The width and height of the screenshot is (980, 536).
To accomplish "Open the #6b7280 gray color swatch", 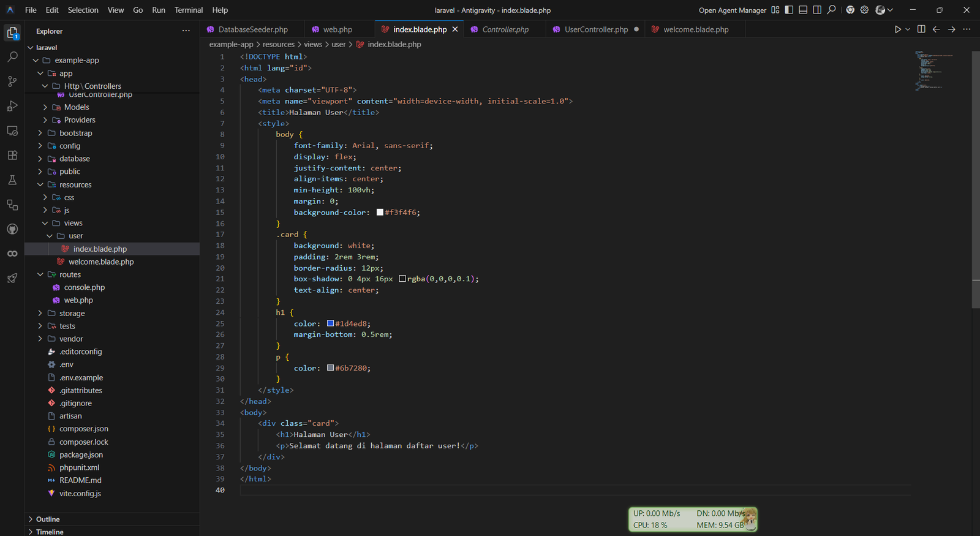I will (x=331, y=368).
